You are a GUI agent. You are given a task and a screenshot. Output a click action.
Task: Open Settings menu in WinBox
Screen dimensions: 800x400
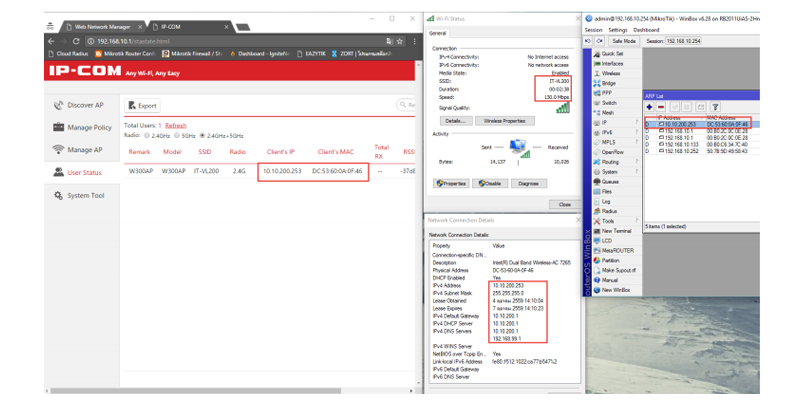coord(618,30)
